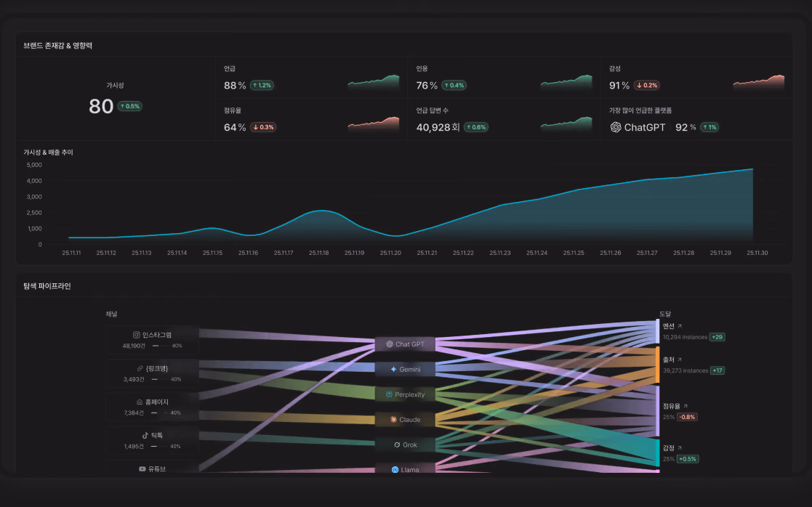Click the 10,294 instances text
This screenshot has height=507, width=812.
click(685, 337)
